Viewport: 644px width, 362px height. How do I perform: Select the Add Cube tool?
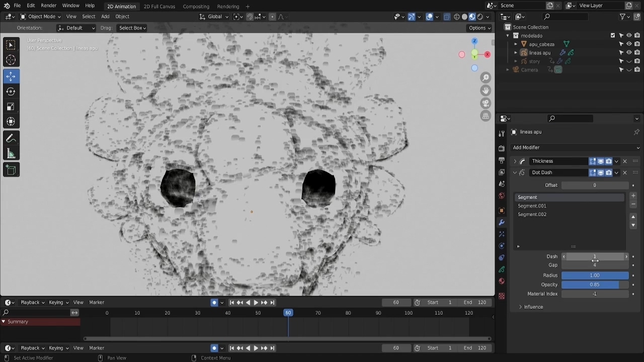(11, 170)
